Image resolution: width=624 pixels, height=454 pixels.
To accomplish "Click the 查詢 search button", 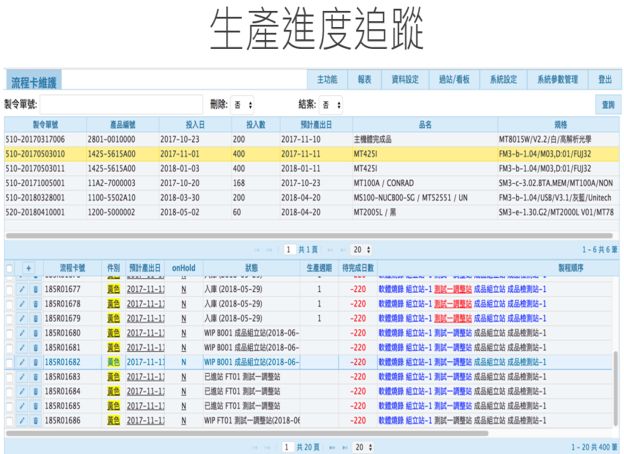I will click(x=606, y=103).
